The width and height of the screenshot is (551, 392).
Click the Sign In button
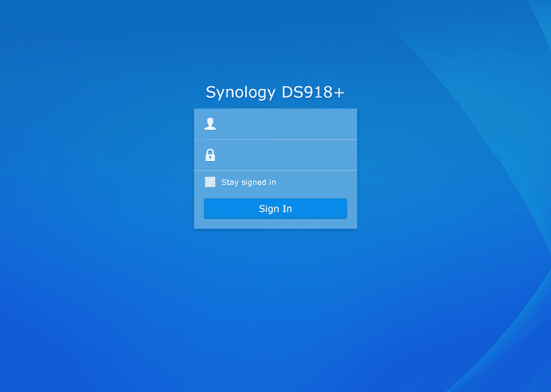(x=275, y=209)
